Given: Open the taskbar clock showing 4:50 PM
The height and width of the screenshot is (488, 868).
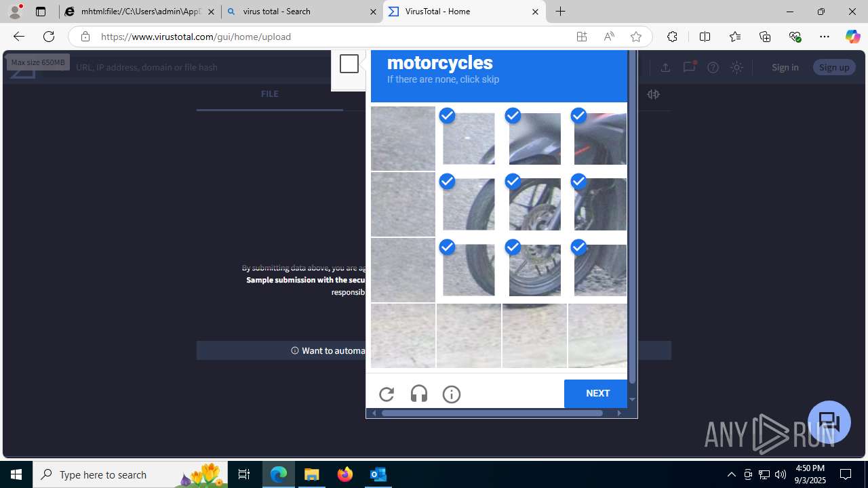Looking at the screenshot, I should [x=810, y=474].
